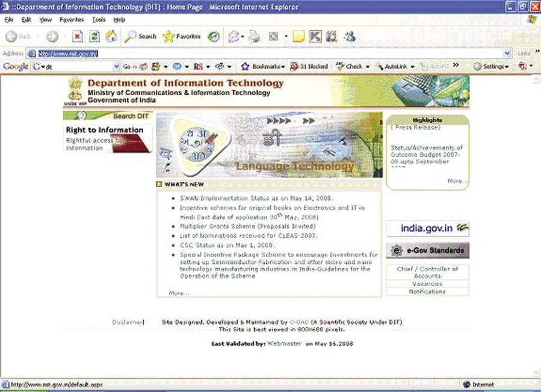Screen dimensions: 541x392
Task: Open the AutoLink dropdown arrow
Action: pyautogui.click(x=412, y=67)
